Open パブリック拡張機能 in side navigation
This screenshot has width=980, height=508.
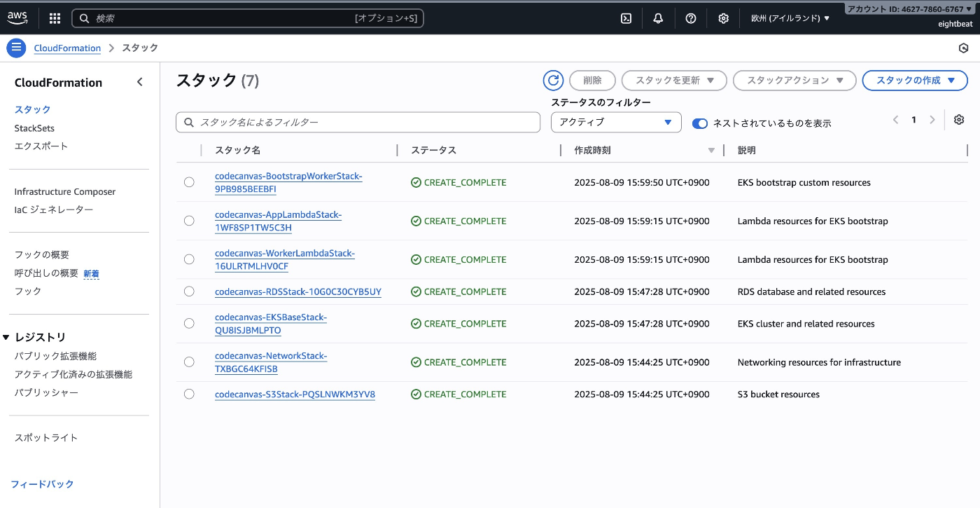tap(55, 356)
